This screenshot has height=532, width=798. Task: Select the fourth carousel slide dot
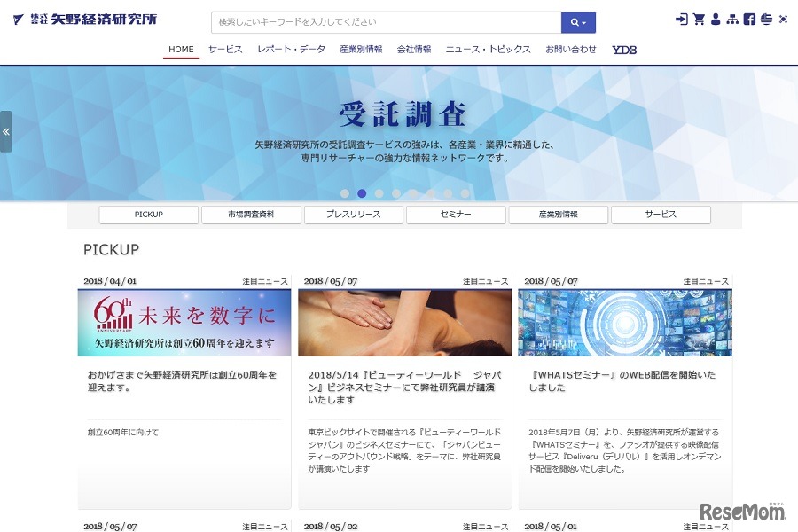(x=396, y=193)
